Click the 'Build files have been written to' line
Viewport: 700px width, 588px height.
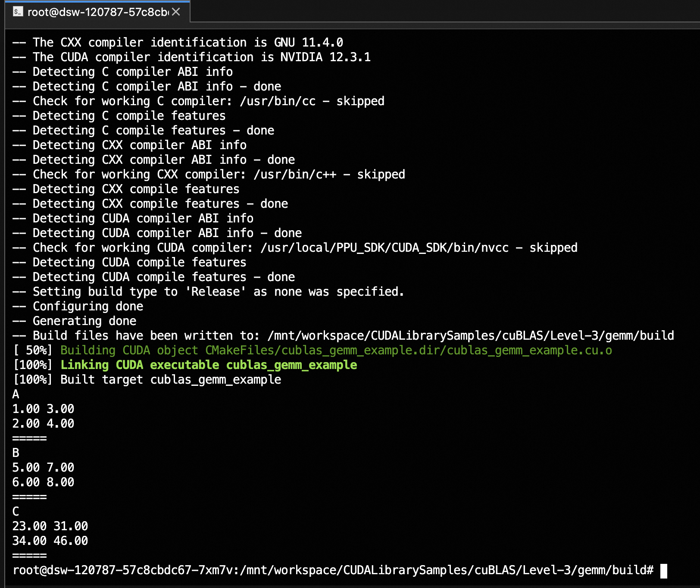343,335
